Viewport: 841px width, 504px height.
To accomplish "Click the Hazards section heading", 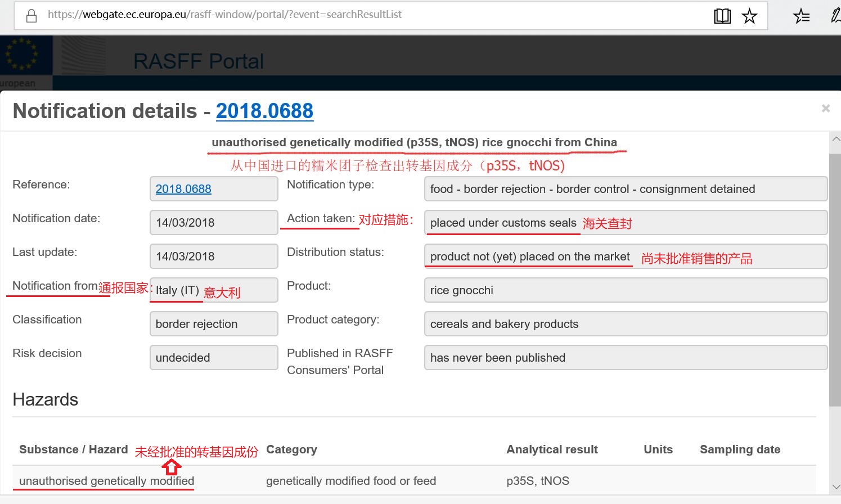I will click(x=45, y=399).
